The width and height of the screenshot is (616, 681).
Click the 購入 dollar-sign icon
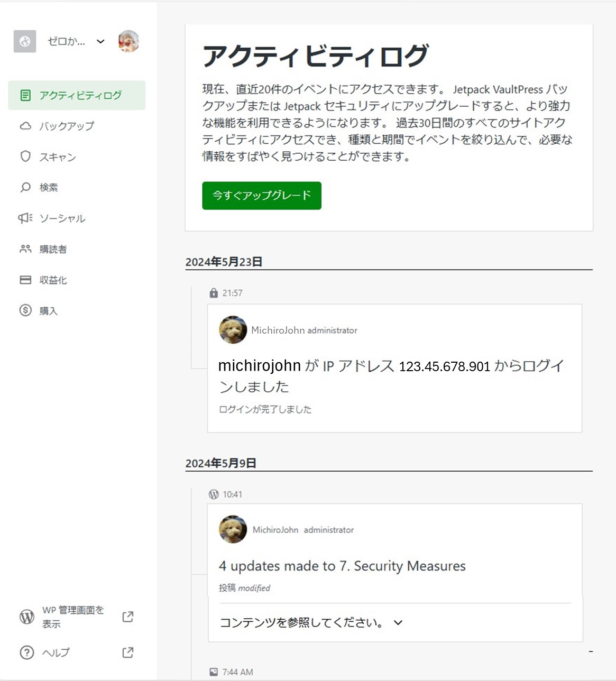pos(25,310)
